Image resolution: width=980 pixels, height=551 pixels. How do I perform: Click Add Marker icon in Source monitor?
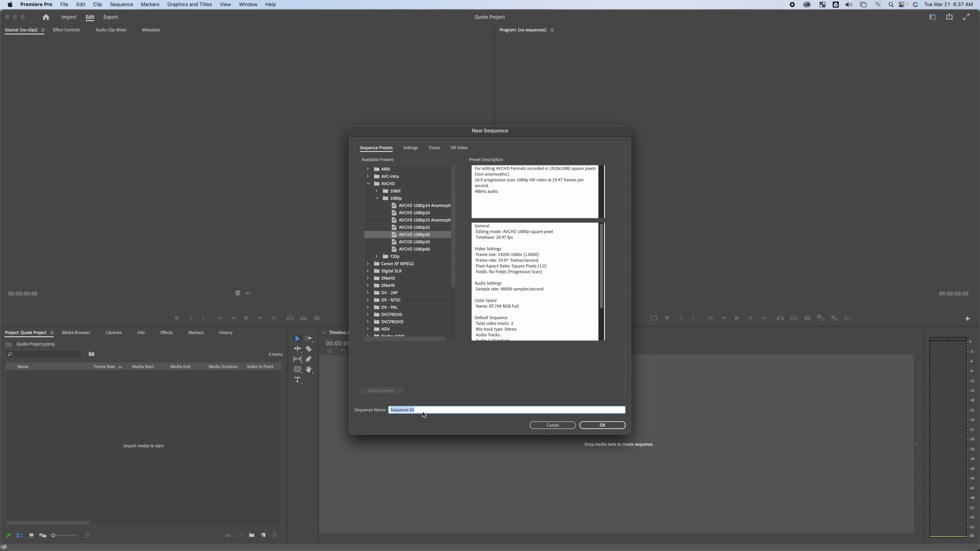176,318
